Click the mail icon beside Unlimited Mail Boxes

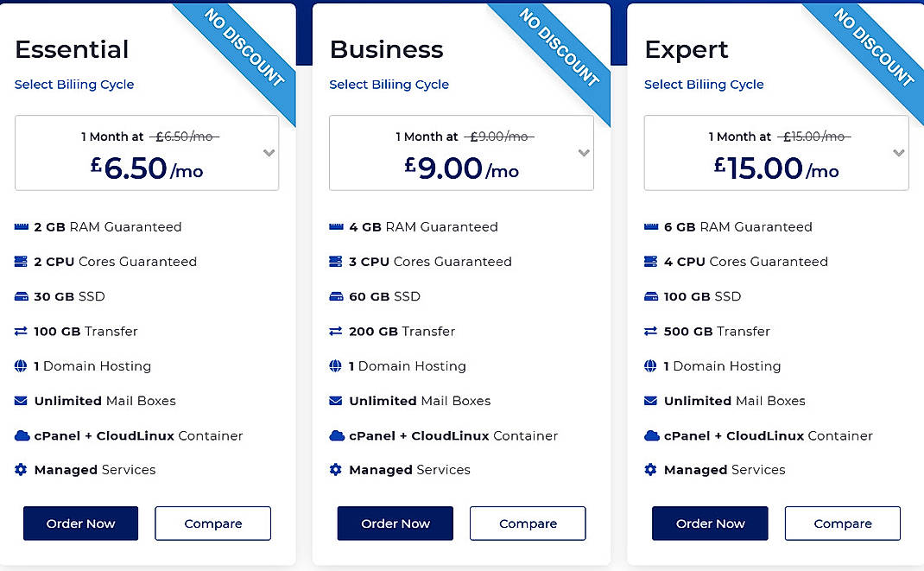[x=19, y=400]
